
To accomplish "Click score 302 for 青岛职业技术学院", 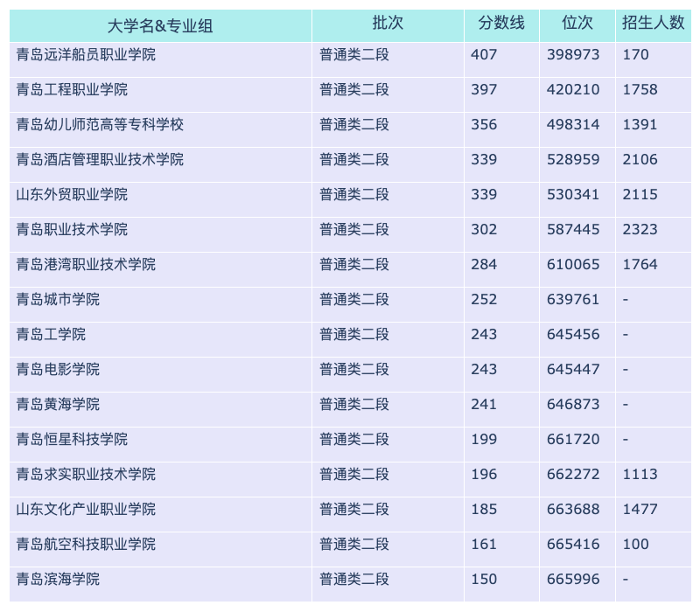I will 484,229.
